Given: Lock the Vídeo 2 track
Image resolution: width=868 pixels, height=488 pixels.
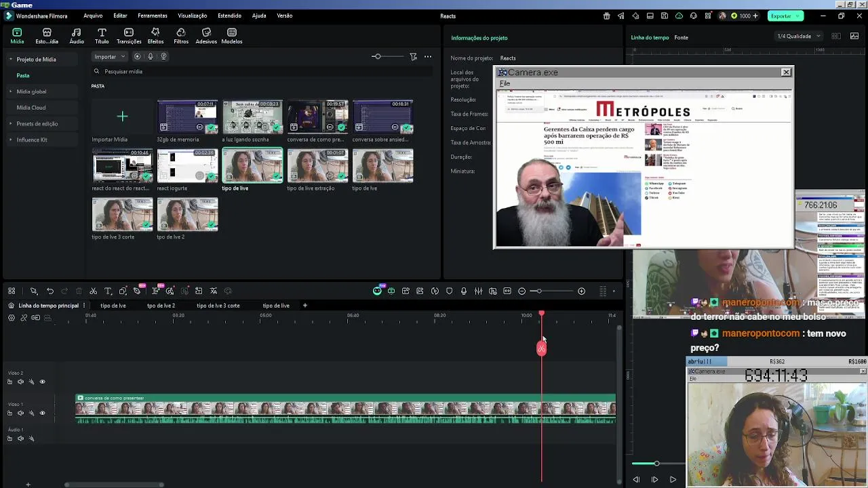Looking at the screenshot, I should (x=9, y=382).
